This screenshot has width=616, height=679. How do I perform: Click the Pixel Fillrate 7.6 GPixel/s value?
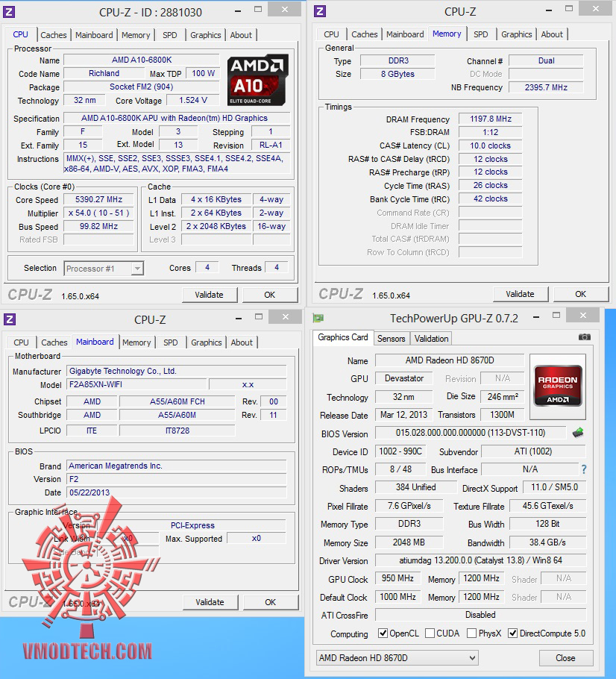point(409,506)
